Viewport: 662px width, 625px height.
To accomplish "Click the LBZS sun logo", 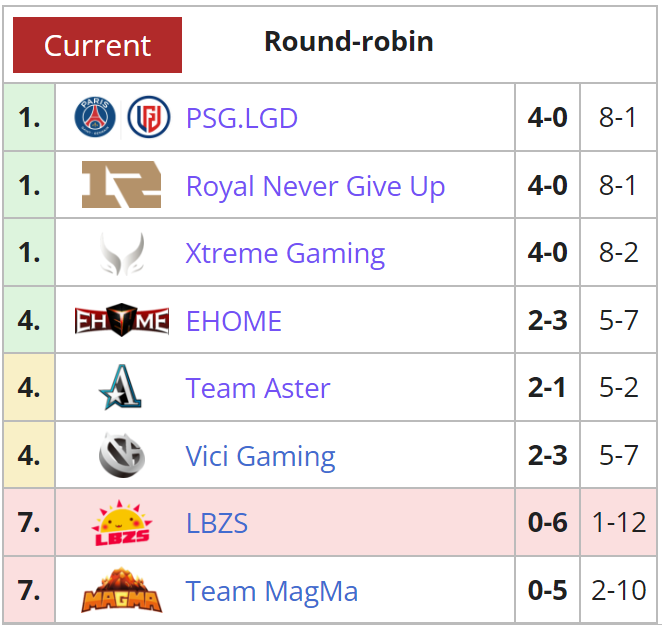I will (122, 523).
